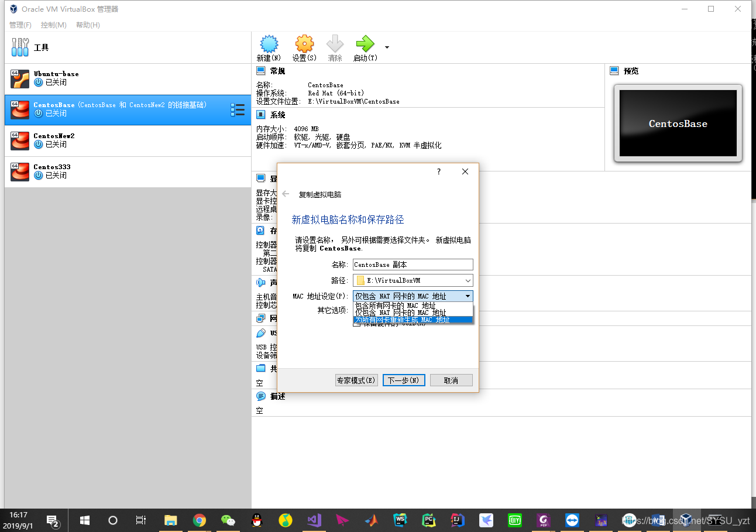Select the Ubuntu-base entry name
This screenshot has height=532, width=756.
(x=56, y=74)
